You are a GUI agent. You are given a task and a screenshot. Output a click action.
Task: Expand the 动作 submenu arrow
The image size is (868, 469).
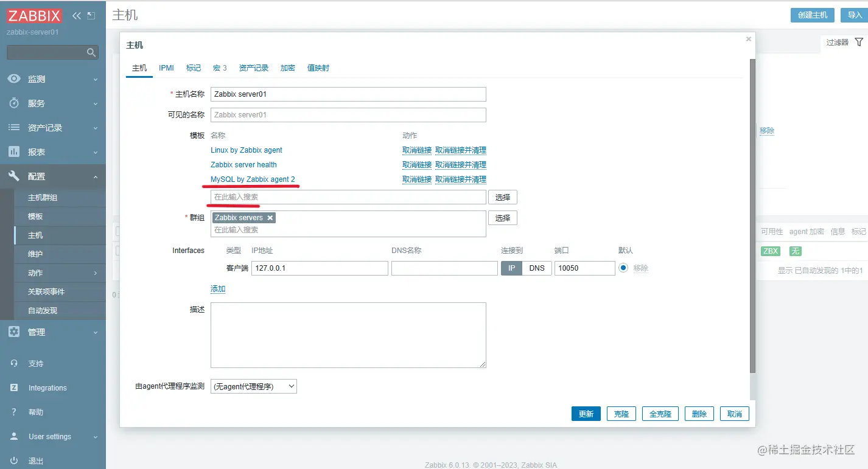(x=96, y=273)
